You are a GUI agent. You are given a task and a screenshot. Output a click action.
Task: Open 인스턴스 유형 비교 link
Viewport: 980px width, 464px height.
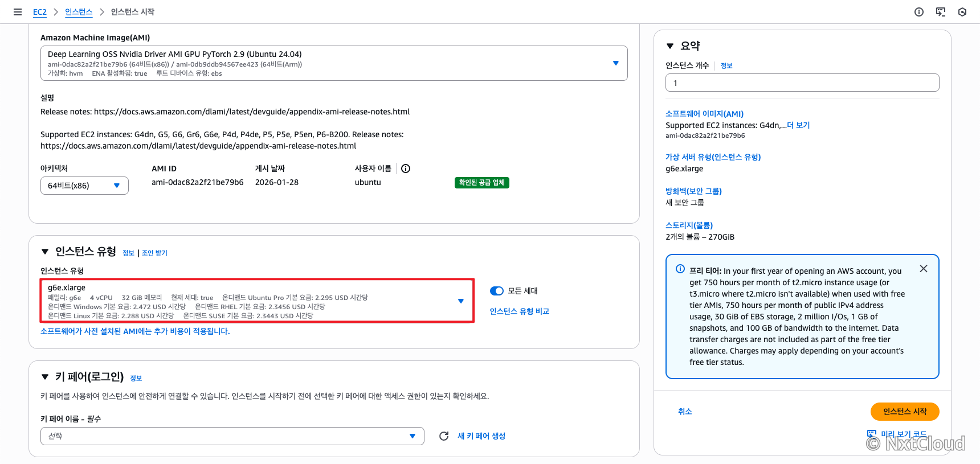(x=520, y=311)
